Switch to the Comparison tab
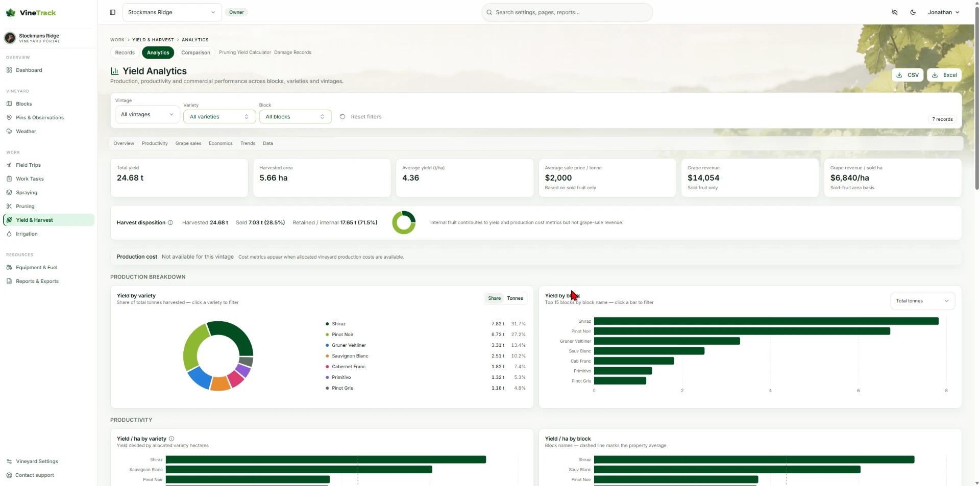980x486 pixels. (x=195, y=53)
